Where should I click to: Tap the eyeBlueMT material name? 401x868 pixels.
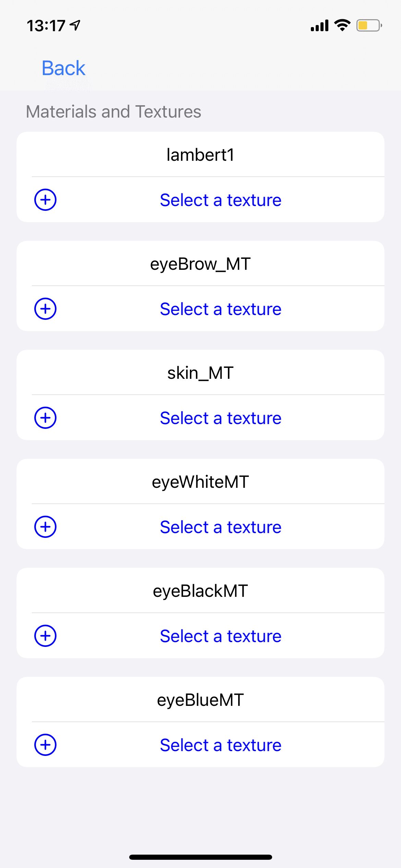(200, 700)
